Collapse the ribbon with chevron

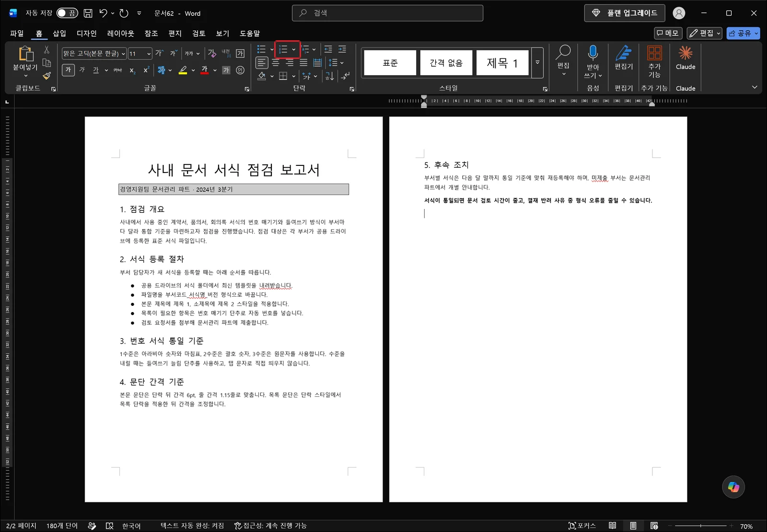pos(755,87)
